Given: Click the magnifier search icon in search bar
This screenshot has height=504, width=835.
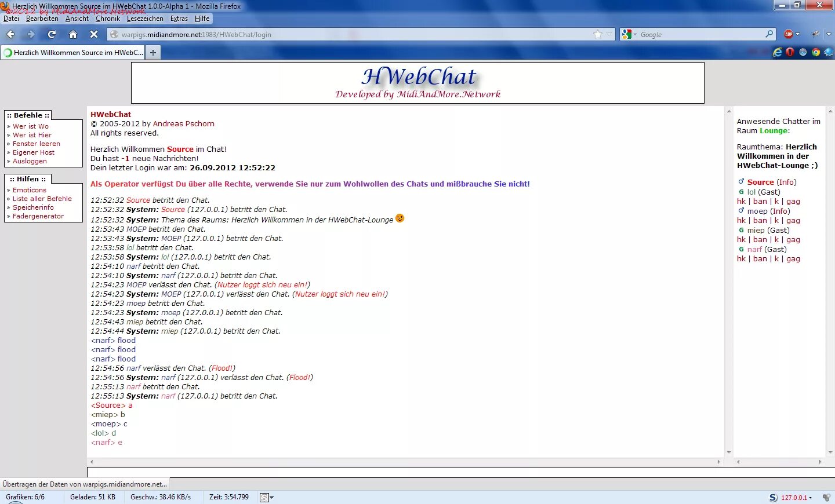Looking at the screenshot, I should [x=769, y=34].
